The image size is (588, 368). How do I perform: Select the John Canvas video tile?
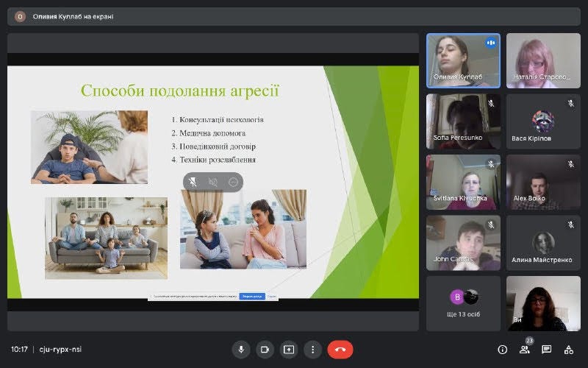[x=463, y=243]
